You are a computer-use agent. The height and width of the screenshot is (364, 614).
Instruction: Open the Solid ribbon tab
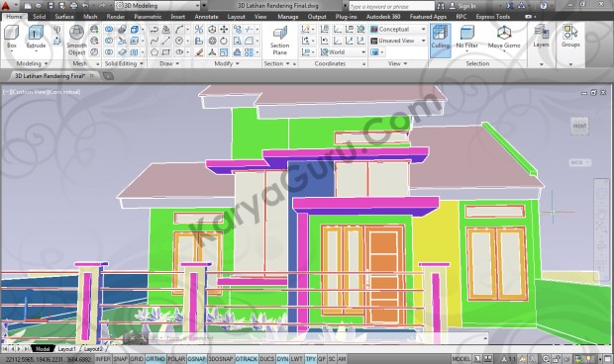[40, 17]
